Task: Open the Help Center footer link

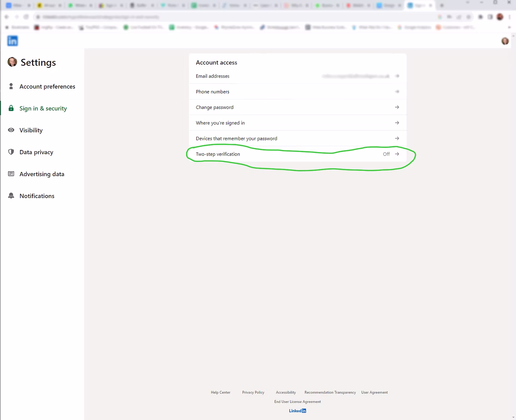Action: pos(220,392)
